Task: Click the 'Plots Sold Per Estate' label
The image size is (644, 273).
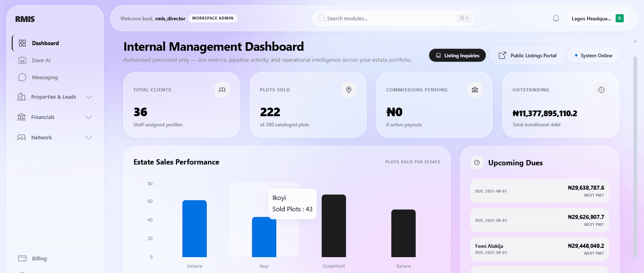Action: click(x=413, y=162)
